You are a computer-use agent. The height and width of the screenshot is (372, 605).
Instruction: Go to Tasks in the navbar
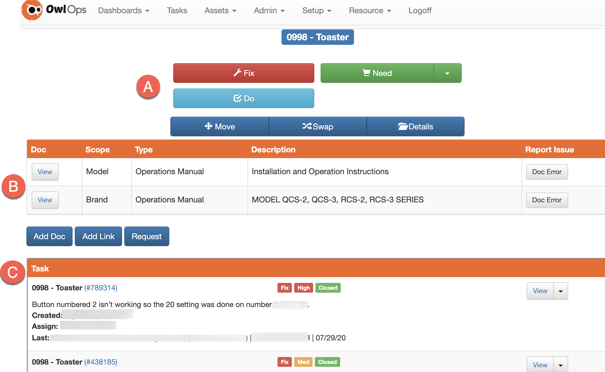[x=177, y=10]
